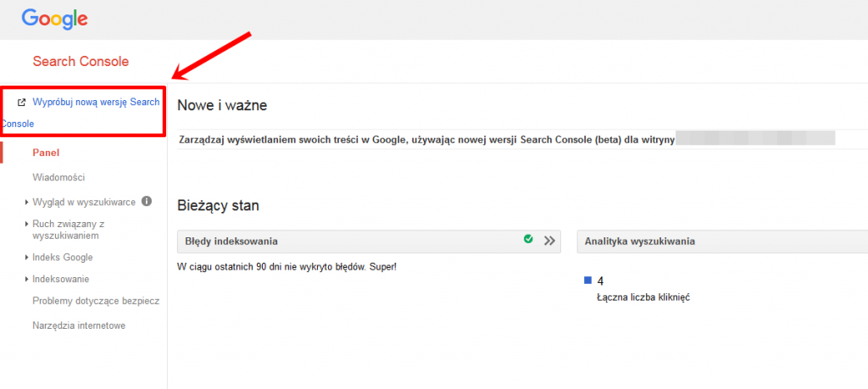Open 'Problemy dotyczące bezpiecz' item
Viewport: 868px width, 389px height.
(97, 302)
